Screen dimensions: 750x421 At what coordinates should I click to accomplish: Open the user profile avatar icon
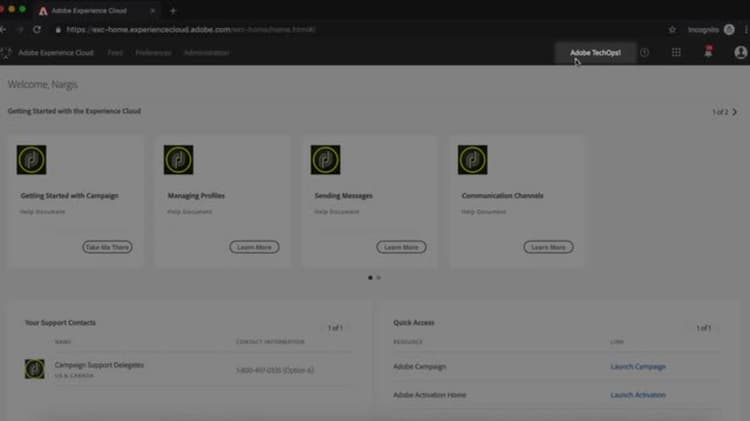[740, 52]
